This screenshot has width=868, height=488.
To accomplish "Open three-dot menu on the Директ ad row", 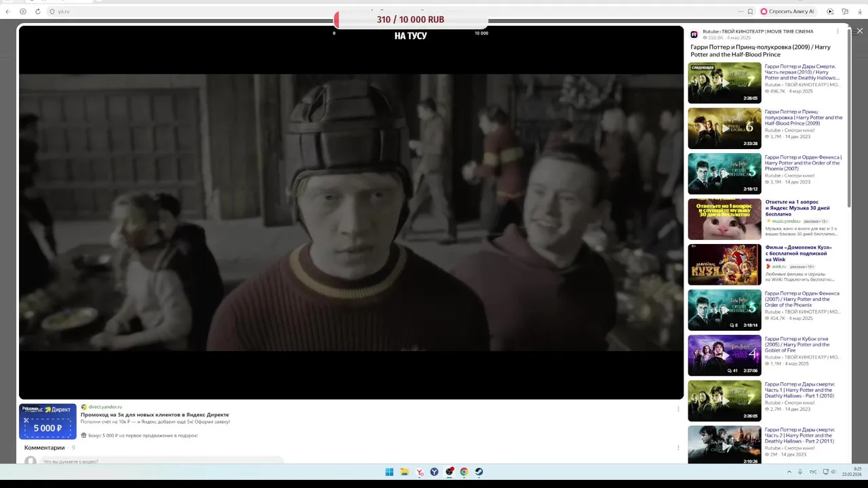I will (x=678, y=409).
